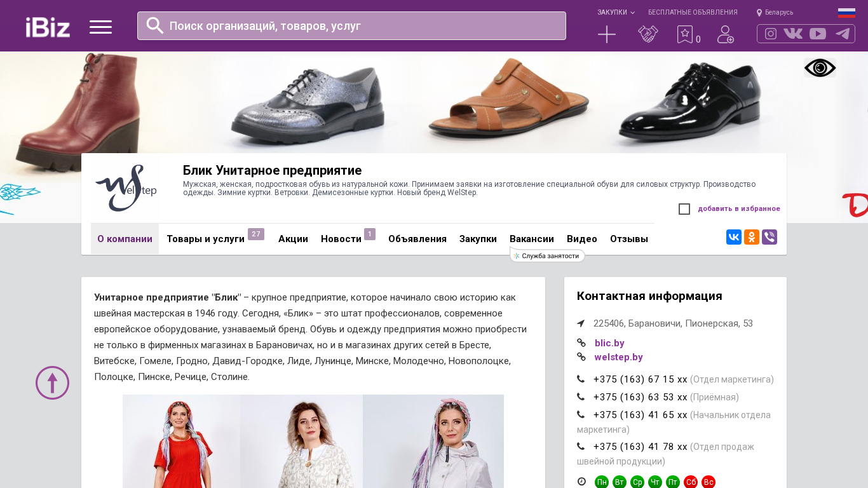The width and height of the screenshot is (868, 488).
Task: Click the Вс day-off indicator
Action: point(709,482)
